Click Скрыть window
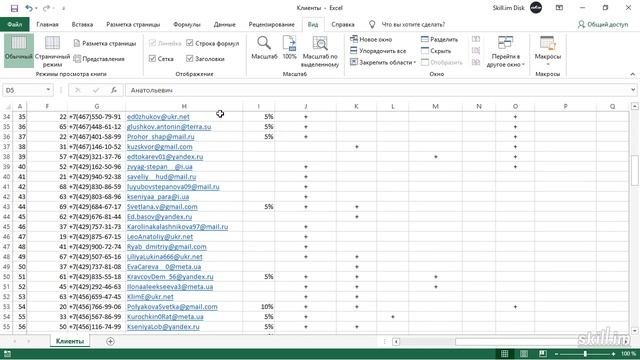Screen dimensions: 640x360 coord(436,51)
